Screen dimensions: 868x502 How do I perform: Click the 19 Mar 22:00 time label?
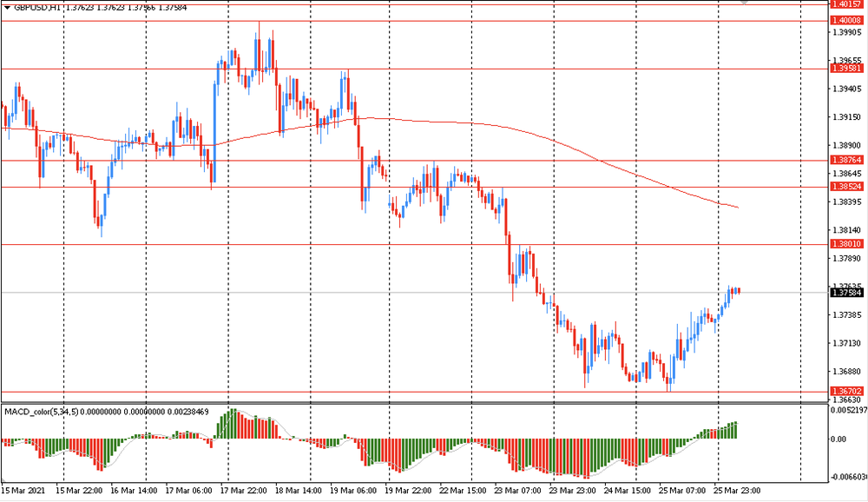408,491
